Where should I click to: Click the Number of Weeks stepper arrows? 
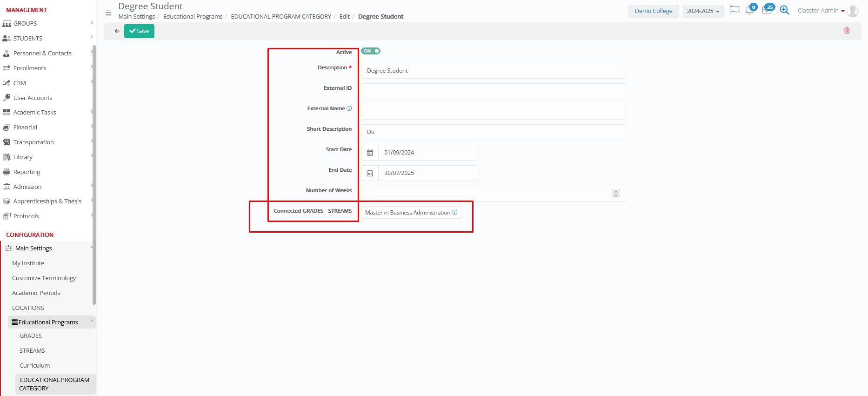616,194
